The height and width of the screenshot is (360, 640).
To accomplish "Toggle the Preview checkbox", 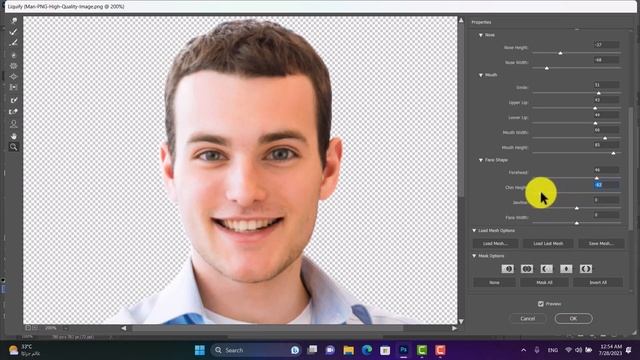I will tap(541, 304).
